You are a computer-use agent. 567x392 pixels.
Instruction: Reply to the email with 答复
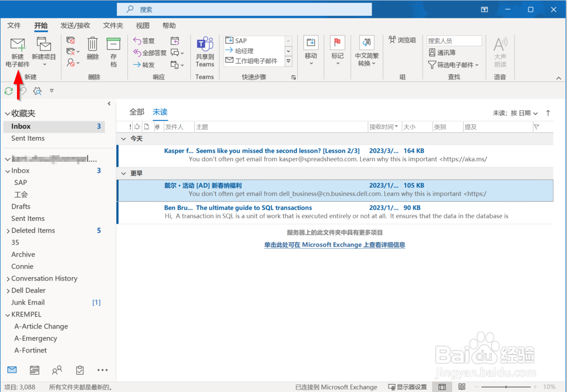click(144, 41)
